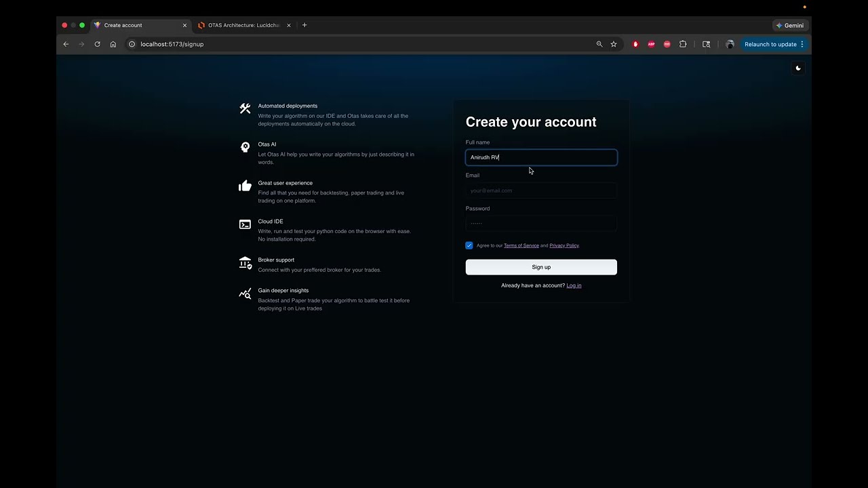Click the Cloud IDE title
Viewport: 868px width, 488px height.
point(271,222)
